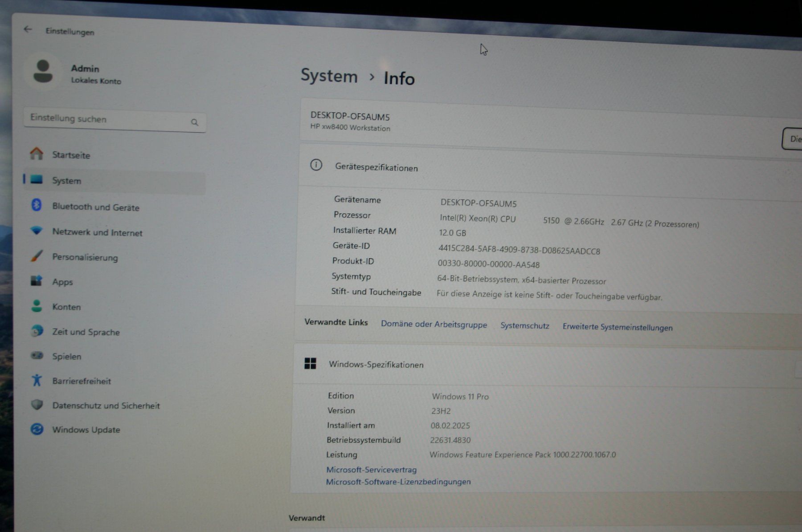Viewport: 802px width, 532px height.
Task: Click the rename PC button at right edge
Action: (x=792, y=139)
